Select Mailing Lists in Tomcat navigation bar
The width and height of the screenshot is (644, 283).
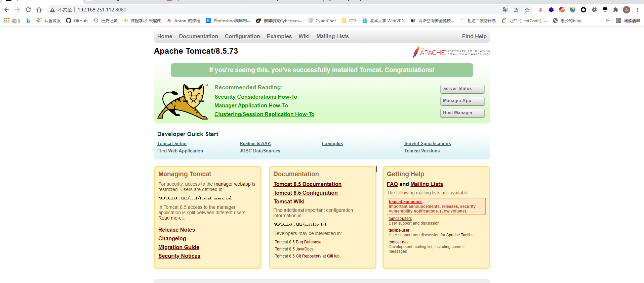(x=332, y=36)
